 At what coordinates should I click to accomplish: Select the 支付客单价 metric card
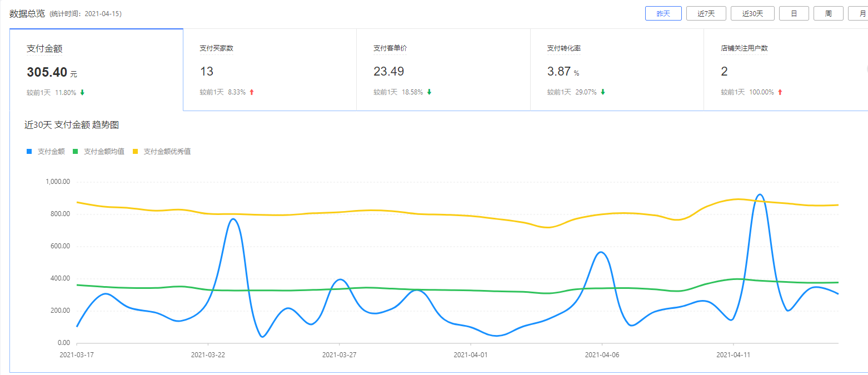click(443, 70)
